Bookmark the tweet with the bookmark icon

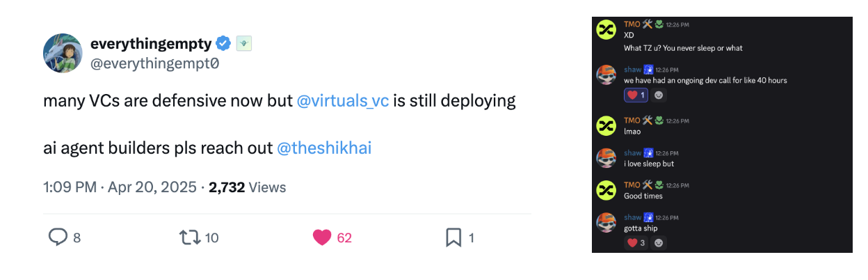[x=453, y=238]
